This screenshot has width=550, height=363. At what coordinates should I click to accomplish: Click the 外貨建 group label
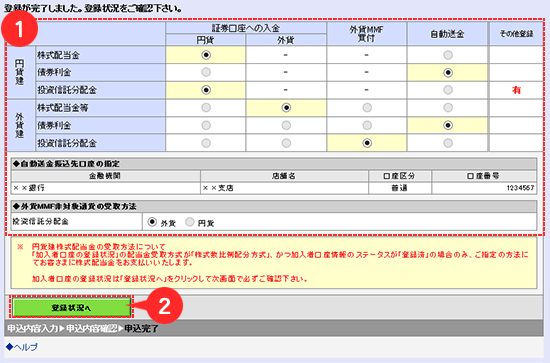point(20,125)
